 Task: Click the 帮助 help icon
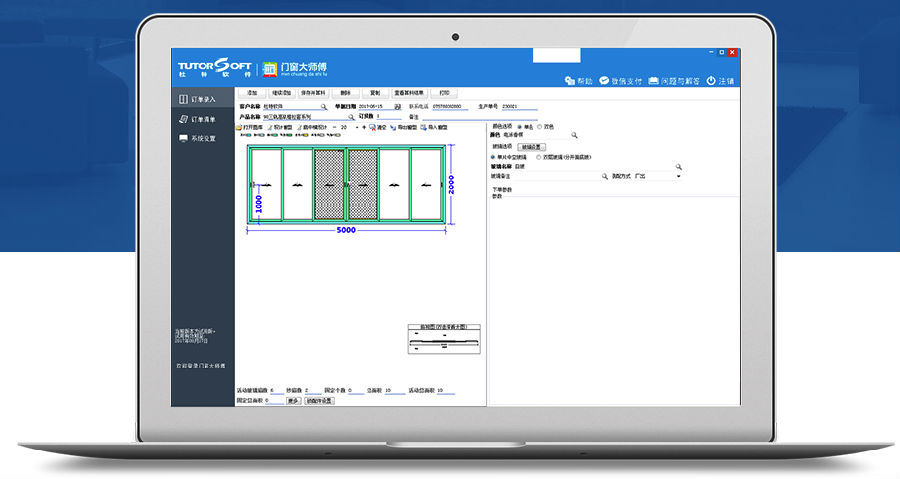point(569,81)
